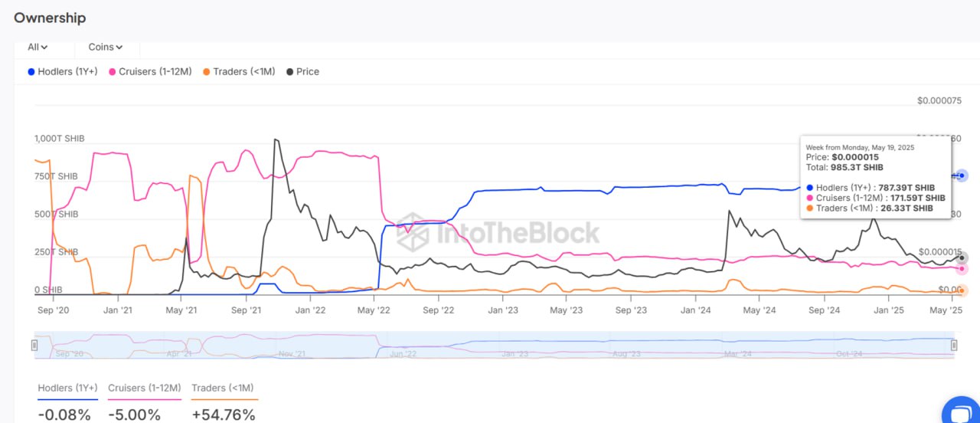Click the IntoTheBlock watermark logo
The height and width of the screenshot is (423, 980).
[x=498, y=232]
